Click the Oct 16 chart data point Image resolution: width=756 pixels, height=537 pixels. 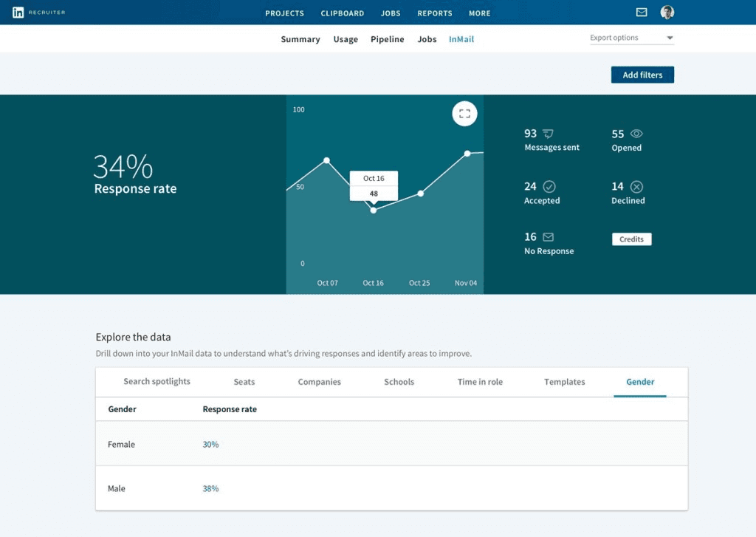373,211
